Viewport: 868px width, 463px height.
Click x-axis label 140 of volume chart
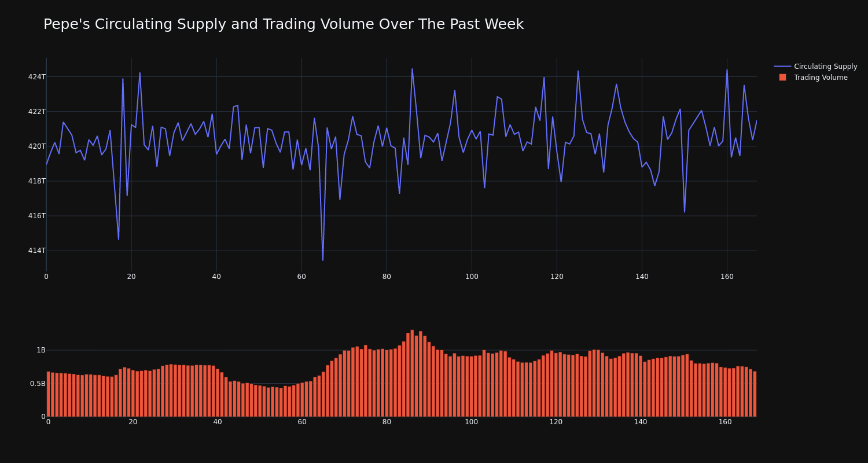pos(641,422)
